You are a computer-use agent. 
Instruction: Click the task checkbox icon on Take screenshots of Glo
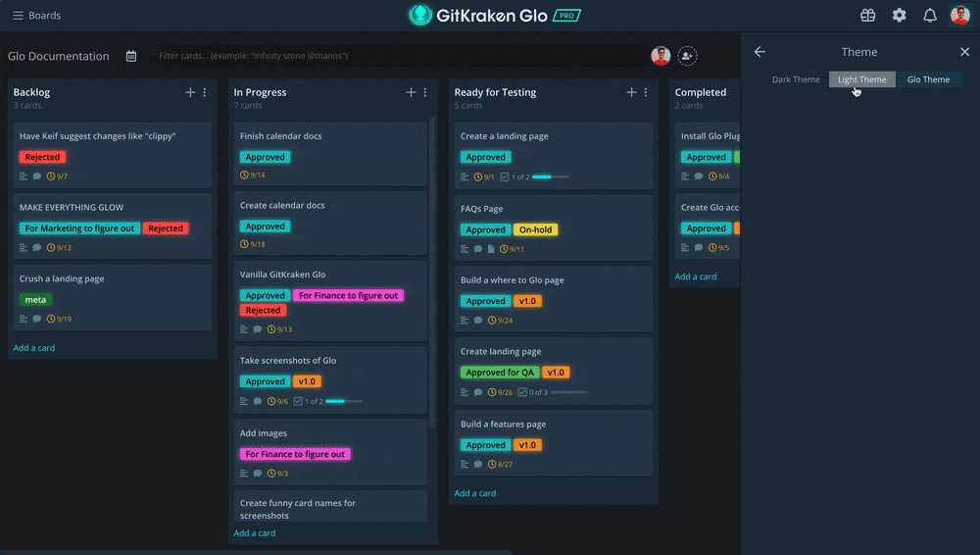pos(298,402)
